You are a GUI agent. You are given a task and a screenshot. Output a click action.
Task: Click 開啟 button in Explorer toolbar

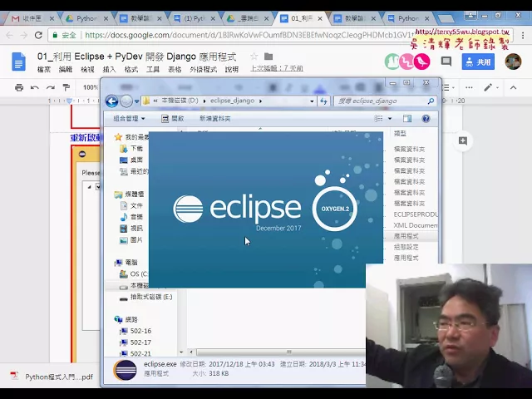coord(173,118)
